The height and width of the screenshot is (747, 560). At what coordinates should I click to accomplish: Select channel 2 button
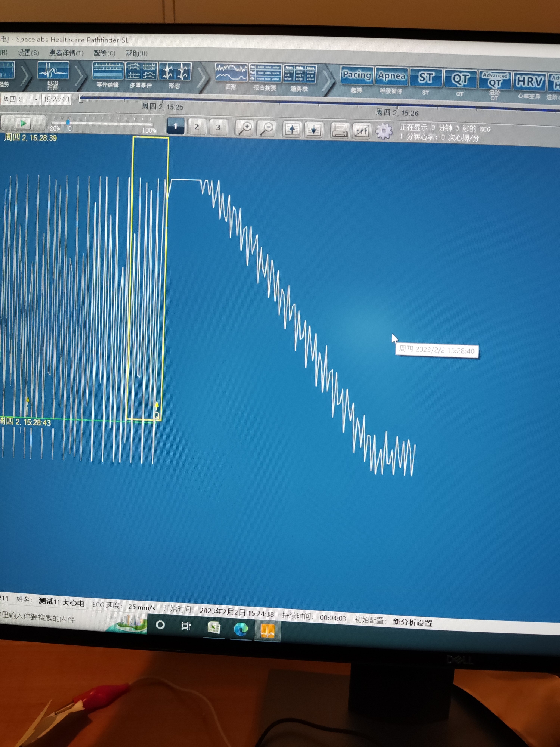click(x=197, y=127)
